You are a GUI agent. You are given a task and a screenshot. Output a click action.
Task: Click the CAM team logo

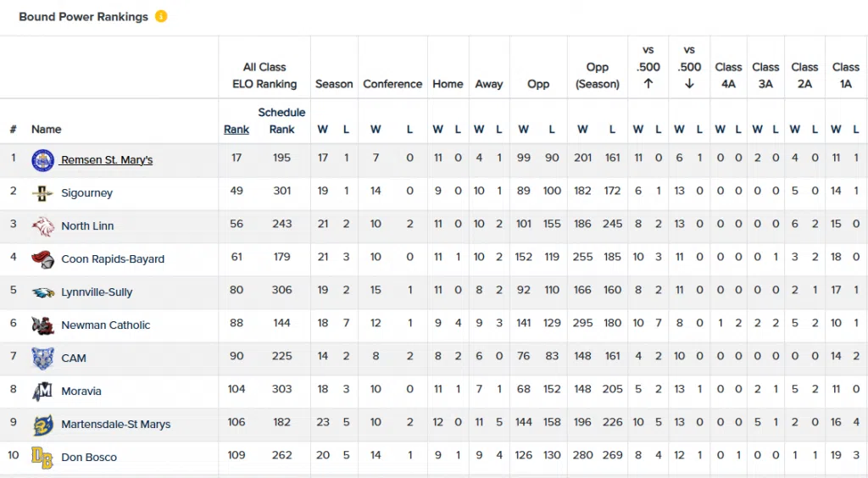(x=42, y=358)
